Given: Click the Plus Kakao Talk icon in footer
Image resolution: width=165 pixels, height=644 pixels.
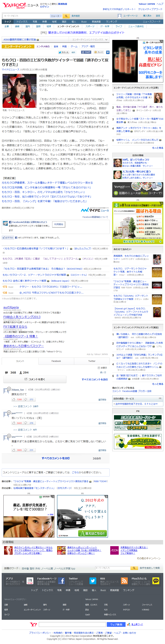Looking at the screenshot, I should point(156,581).
